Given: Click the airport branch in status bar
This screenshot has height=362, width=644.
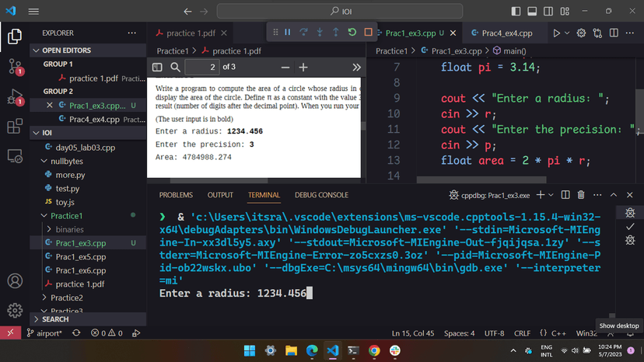Looking at the screenshot, I should 47,332.
